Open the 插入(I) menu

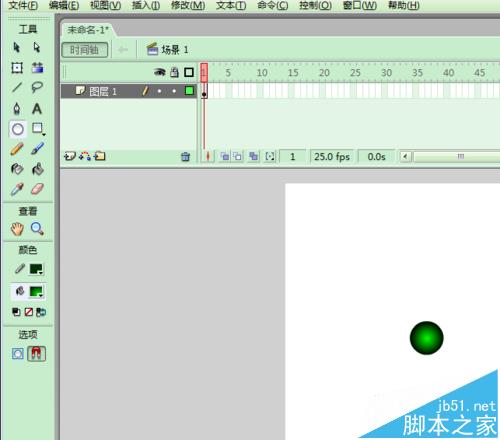(146, 5)
